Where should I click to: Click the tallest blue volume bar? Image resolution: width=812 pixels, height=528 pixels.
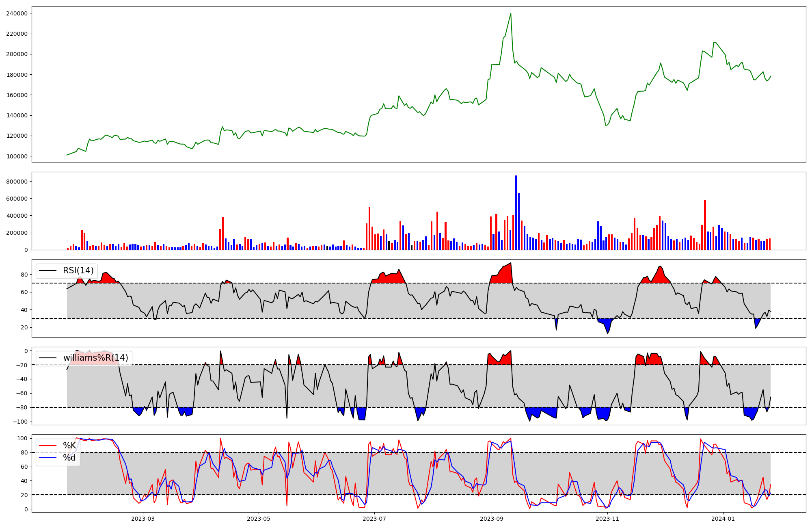516,213
